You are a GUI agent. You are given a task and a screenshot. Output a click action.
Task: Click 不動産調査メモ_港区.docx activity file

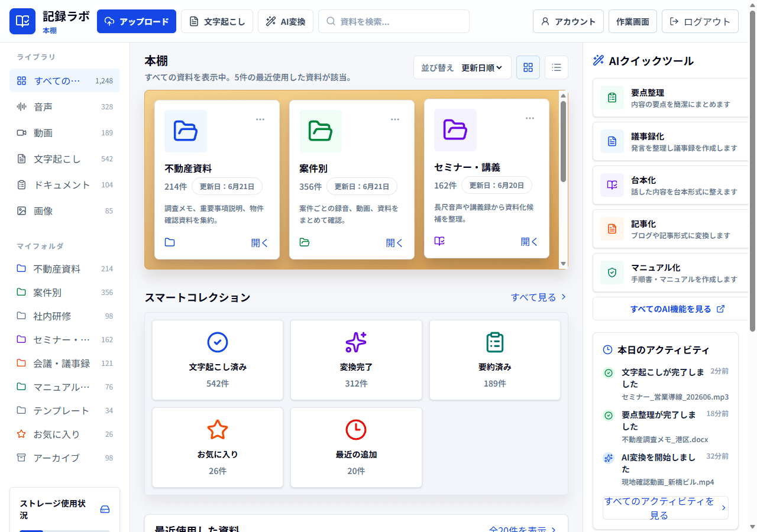click(x=665, y=439)
